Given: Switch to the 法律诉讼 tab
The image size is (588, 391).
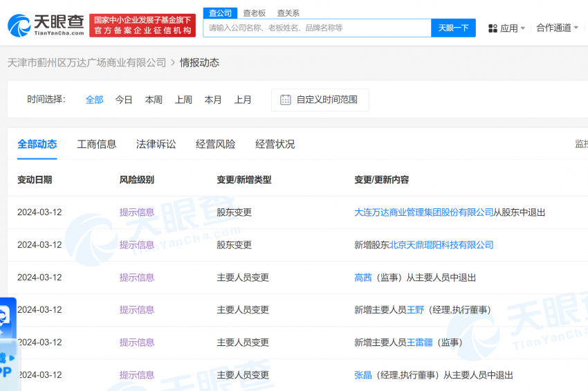Looking at the screenshot, I should 156,144.
